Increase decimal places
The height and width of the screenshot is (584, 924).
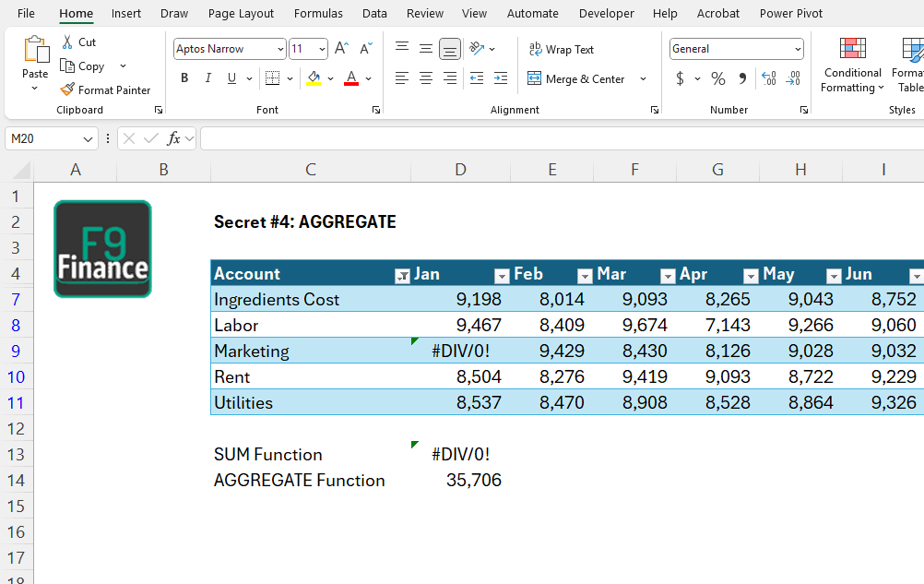768,78
